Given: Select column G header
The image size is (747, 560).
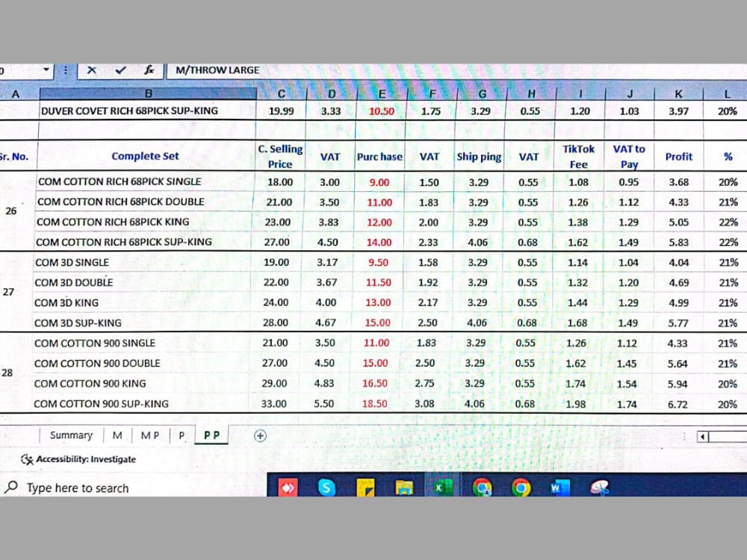Looking at the screenshot, I should pos(482,94).
